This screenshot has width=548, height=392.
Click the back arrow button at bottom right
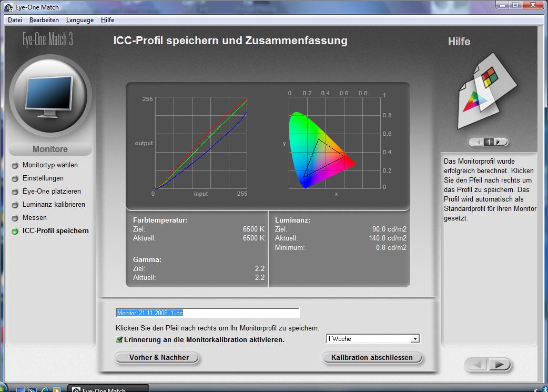[x=476, y=365]
